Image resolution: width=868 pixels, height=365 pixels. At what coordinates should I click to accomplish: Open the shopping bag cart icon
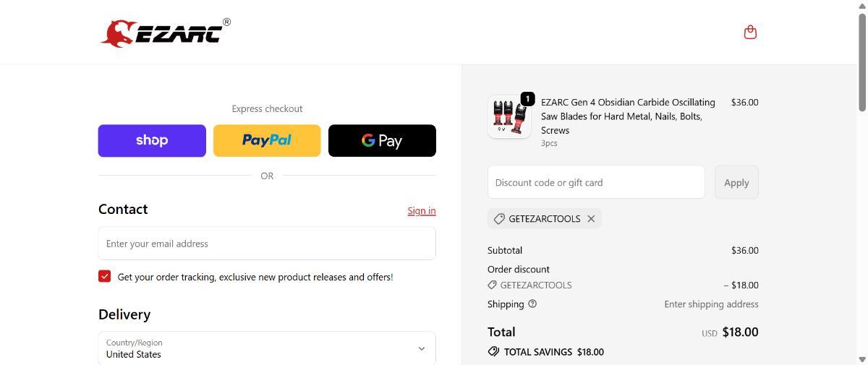[750, 32]
